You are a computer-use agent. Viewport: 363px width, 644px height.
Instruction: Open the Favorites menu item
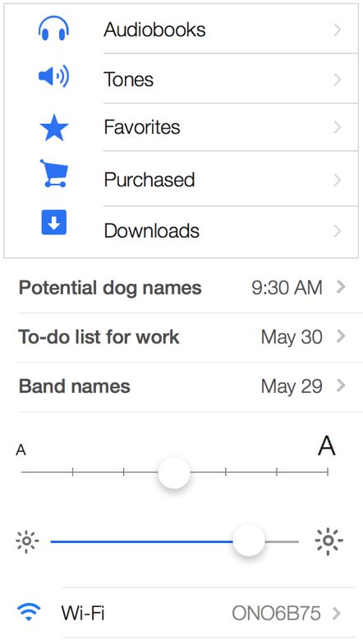tap(181, 127)
